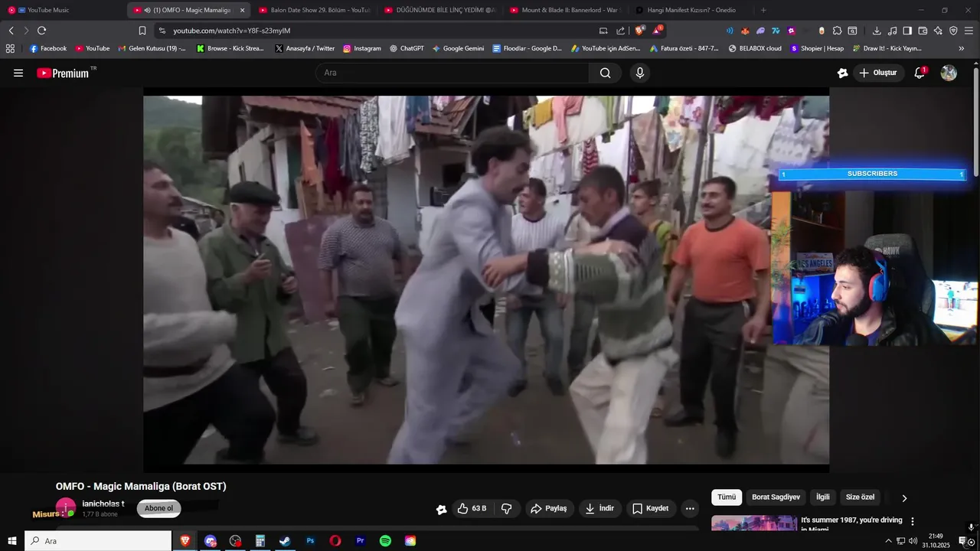Reload the page in the browser
The width and height of the screenshot is (980, 551).
coord(41,31)
